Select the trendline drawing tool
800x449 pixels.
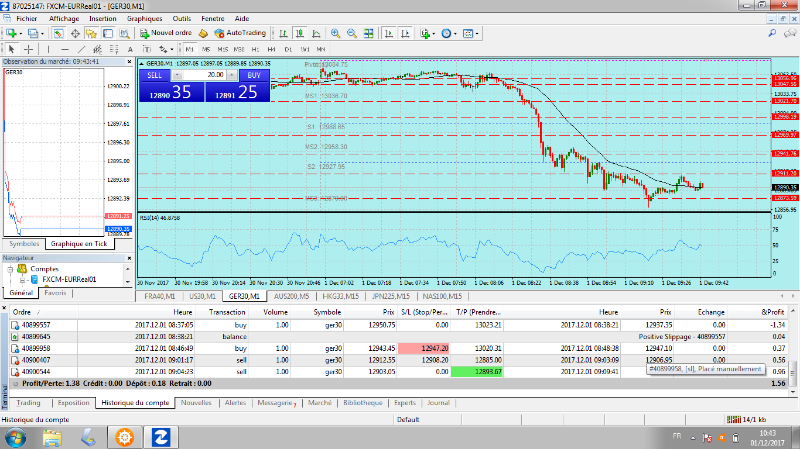click(80, 48)
